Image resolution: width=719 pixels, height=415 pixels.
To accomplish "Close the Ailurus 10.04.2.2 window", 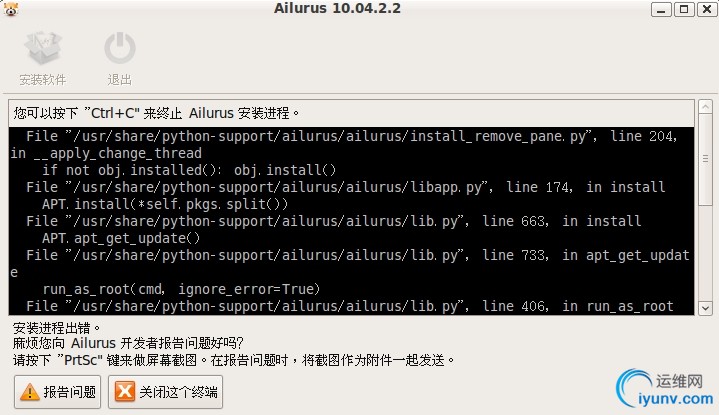I will (x=706, y=10).
